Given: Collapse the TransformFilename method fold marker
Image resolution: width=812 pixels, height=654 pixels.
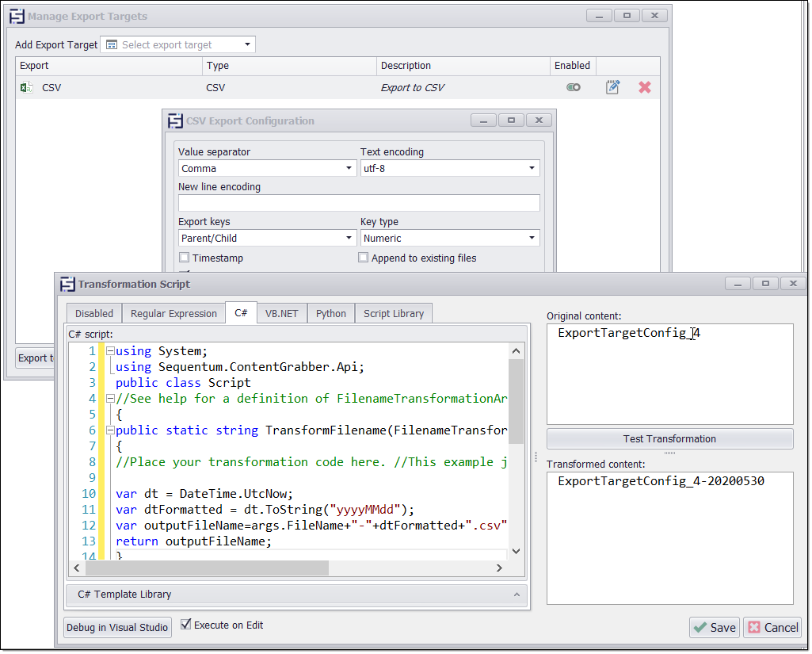Looking at the screenshot, I should click(x=109, y=430).
